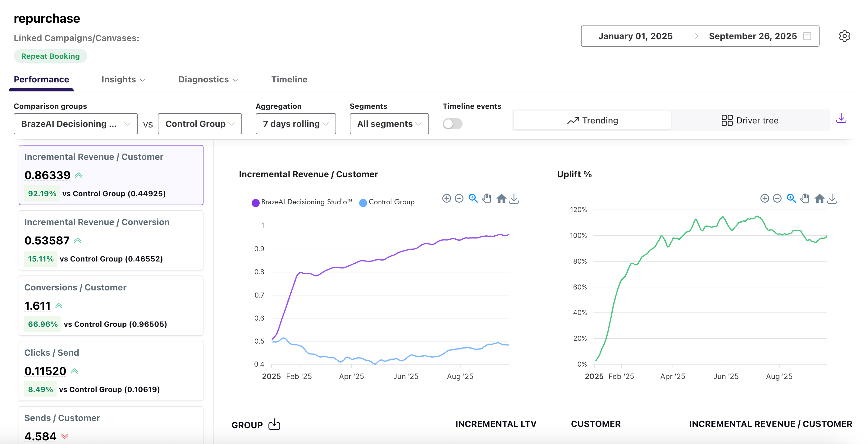
Task: Activate box zoom on the revenue chart
Action: coord(473,199)
